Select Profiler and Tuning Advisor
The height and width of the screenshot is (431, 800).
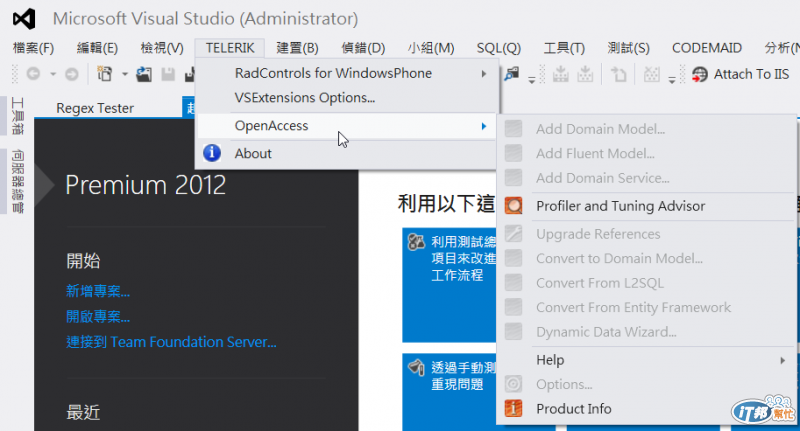coord(646,206)
